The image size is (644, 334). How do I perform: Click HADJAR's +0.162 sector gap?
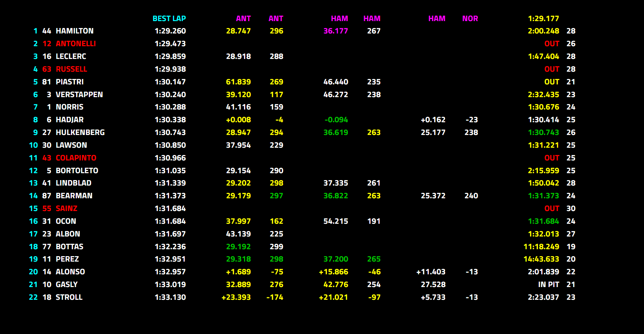433,120
